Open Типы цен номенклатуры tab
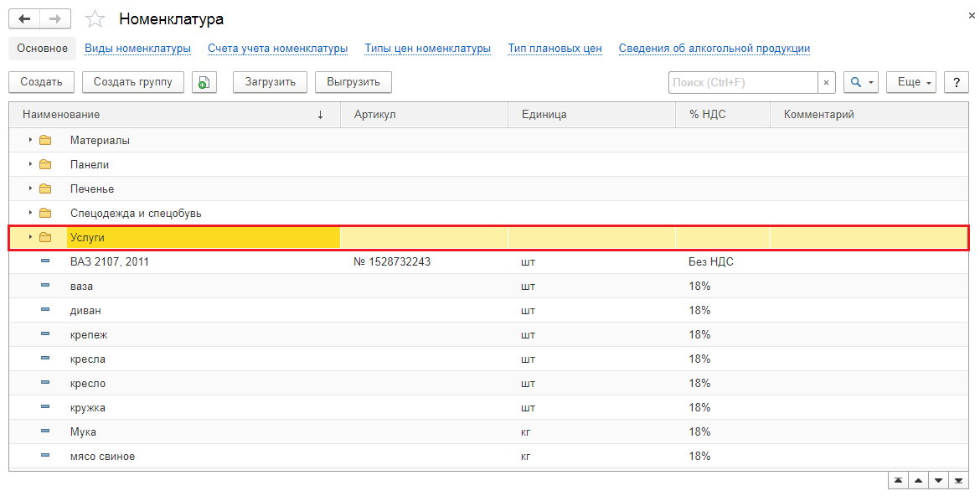980x496 pixels. [x=427, y=49]
